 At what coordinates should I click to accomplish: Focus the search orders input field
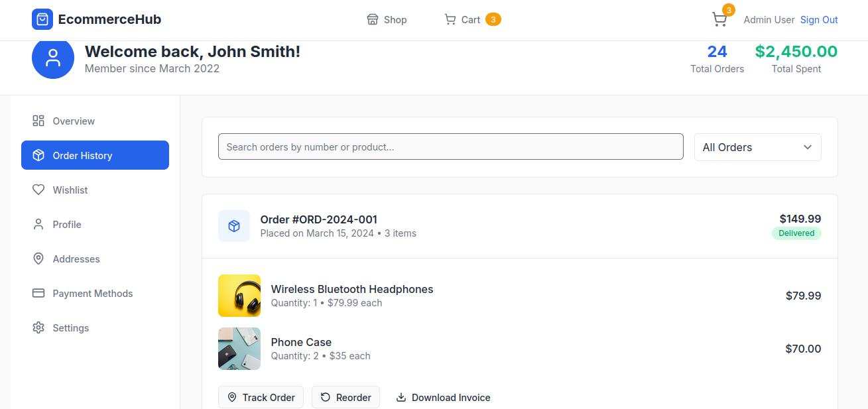click(450, 147)
